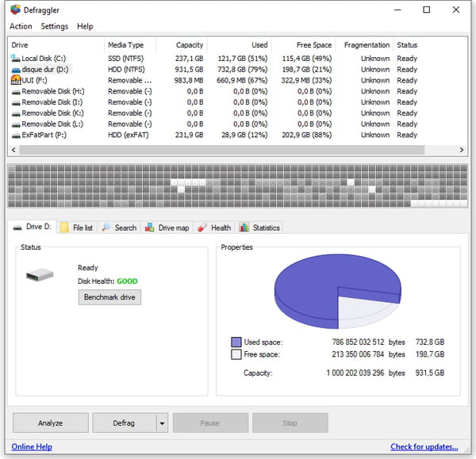This screenshot has width=476, height=459.
Task: Switch to the Health tab
Action: click(215, 228)
